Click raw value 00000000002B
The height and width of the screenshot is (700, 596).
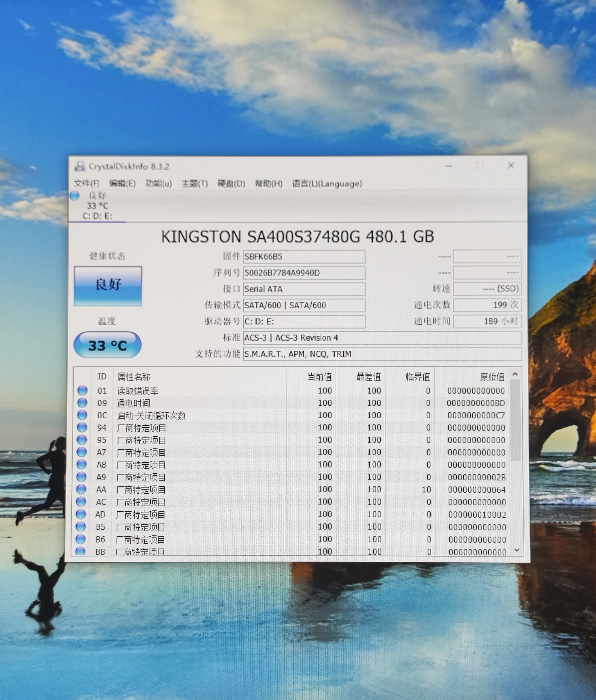coord(477,477)
